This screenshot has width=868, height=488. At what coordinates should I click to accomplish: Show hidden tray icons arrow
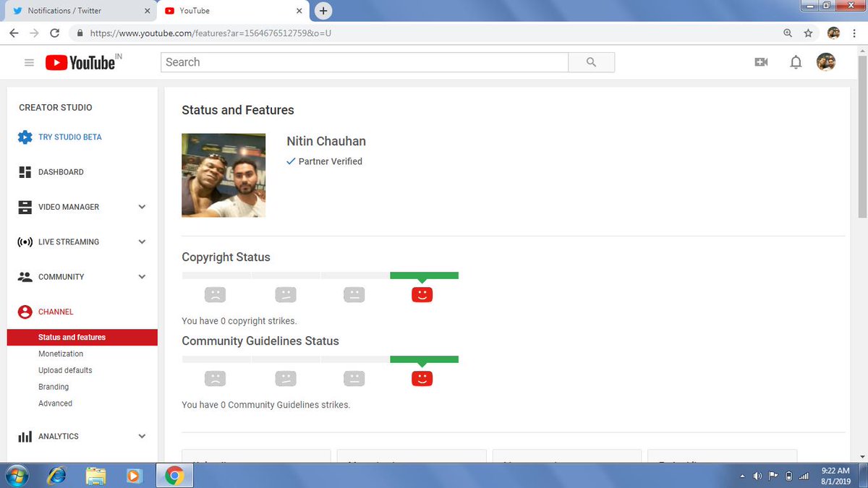[743, 476]
